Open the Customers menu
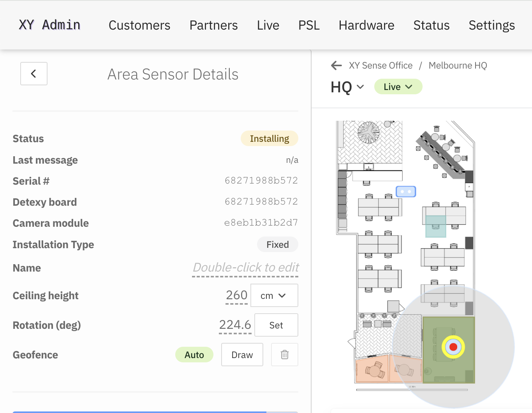532x413 pixels. pos(139,25)
